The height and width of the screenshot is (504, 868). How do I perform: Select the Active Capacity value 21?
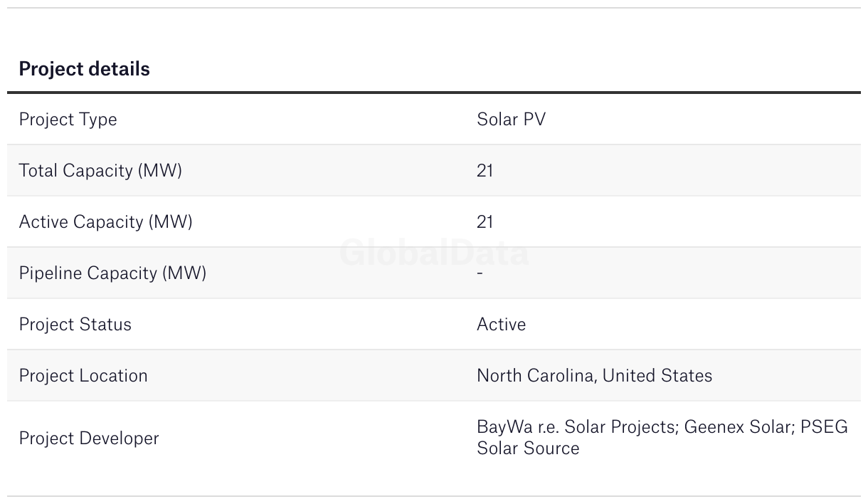pos(485,222)
